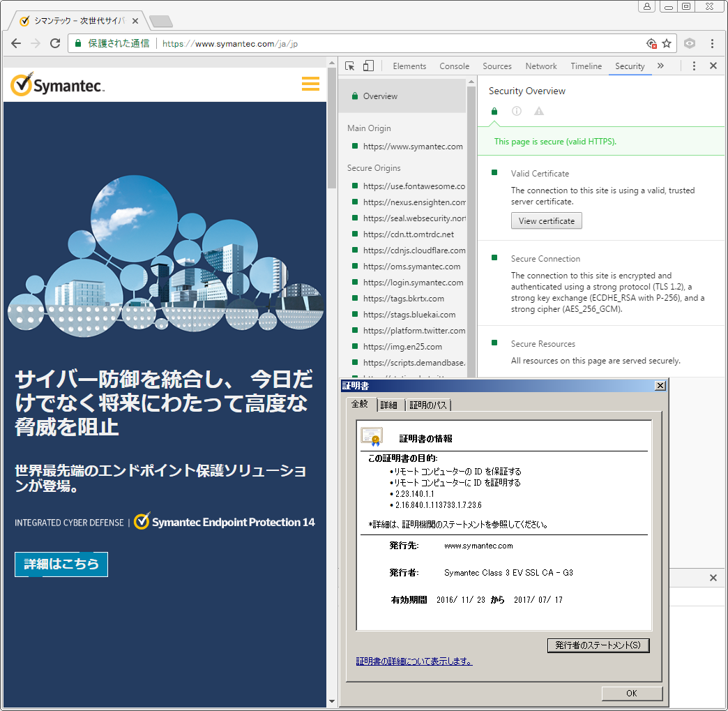Click the warning triangle filter in Security panel
728x711 pixels.
[x=538, y=111]
